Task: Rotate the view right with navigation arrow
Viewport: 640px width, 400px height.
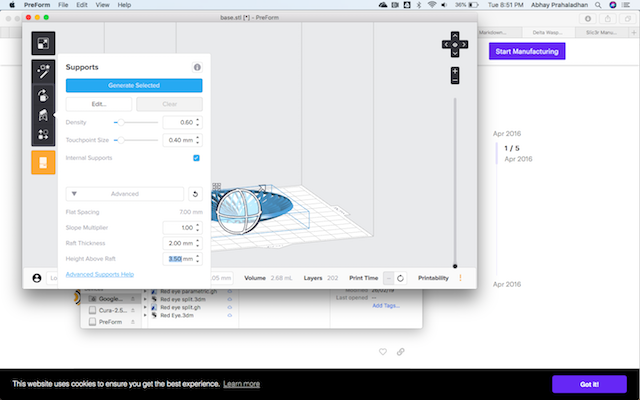Action: point(464,44)
